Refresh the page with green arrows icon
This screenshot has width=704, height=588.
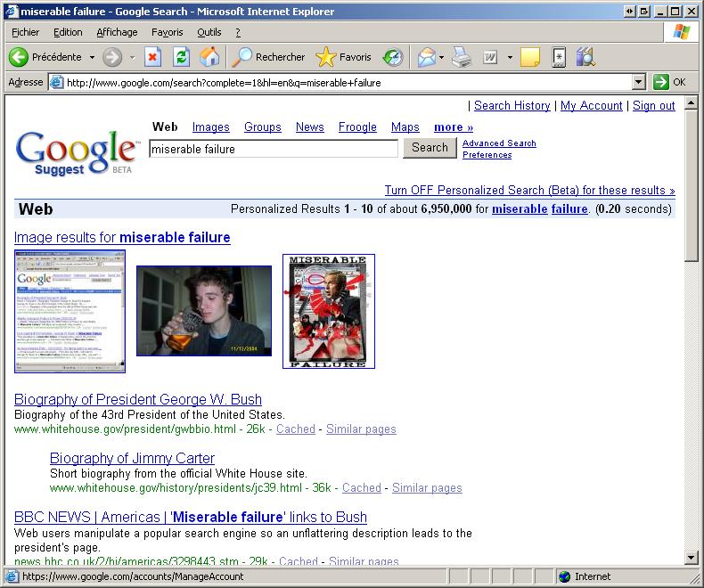[182, 57]
